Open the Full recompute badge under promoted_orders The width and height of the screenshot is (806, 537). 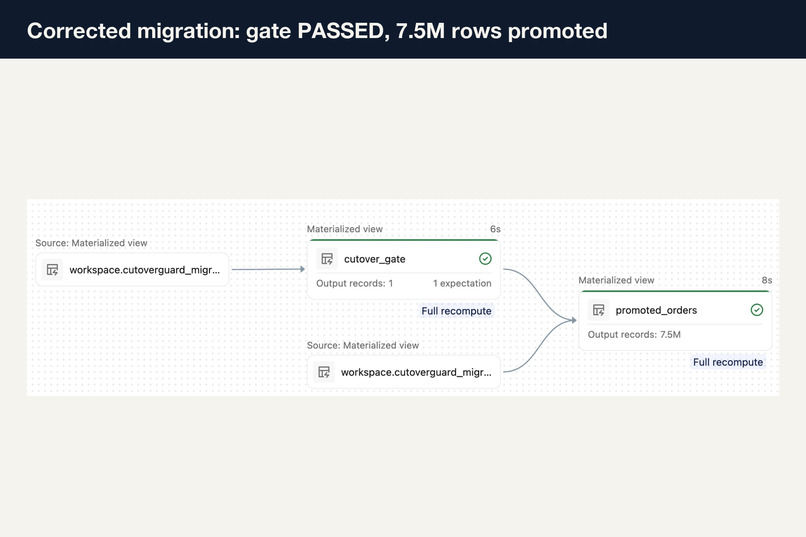pyautogui.click(x=728, y=362)
